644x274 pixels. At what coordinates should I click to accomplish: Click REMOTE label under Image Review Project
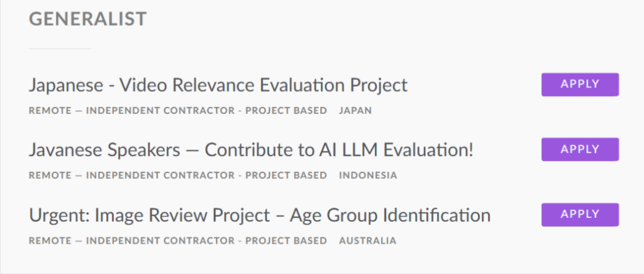pyautogui.click(x=50, y=241)
